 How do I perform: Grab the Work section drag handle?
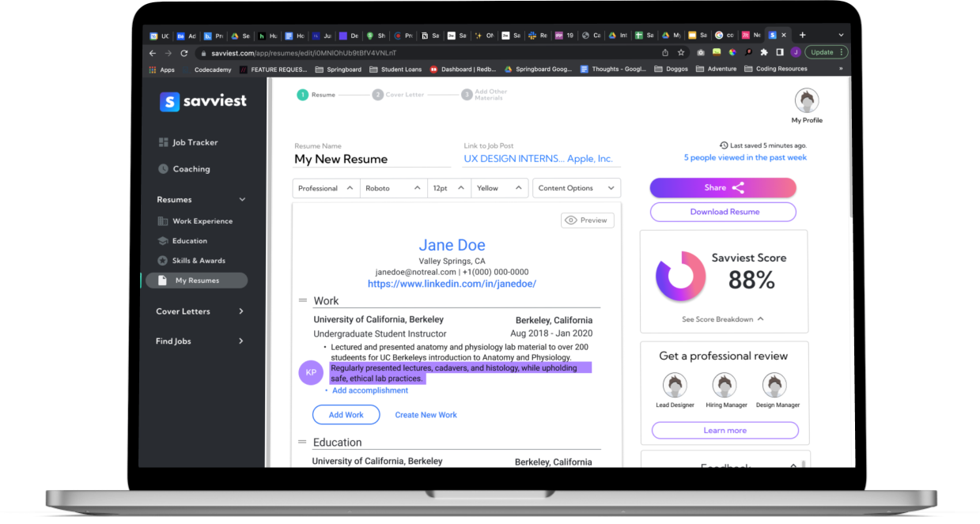(302, 300)
